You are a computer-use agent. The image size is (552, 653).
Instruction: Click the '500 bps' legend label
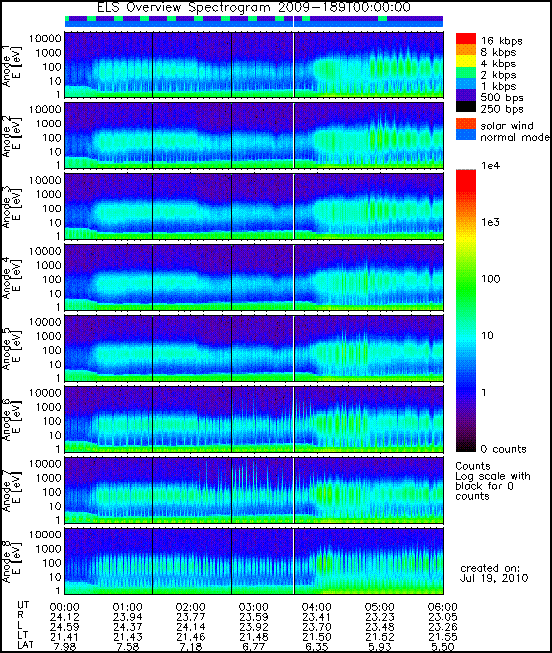click(x=502, y=97)
